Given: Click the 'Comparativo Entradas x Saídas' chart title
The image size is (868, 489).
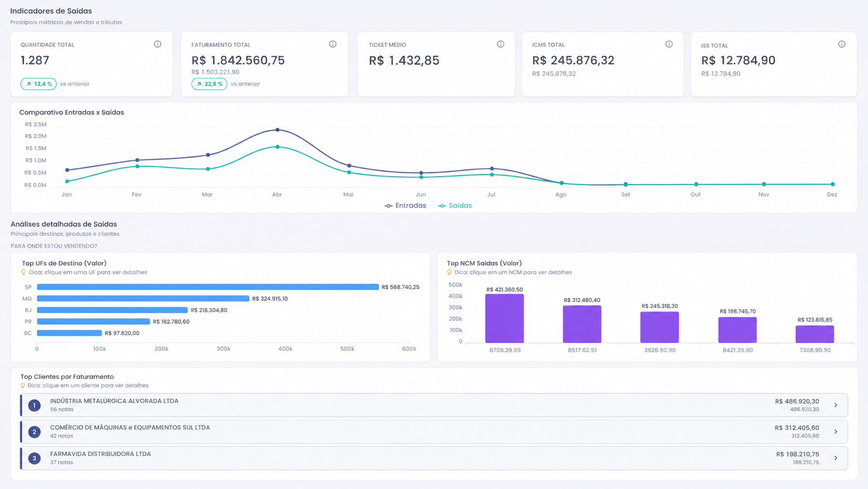Looking at the screenshot, I should (x=72, y=112).
